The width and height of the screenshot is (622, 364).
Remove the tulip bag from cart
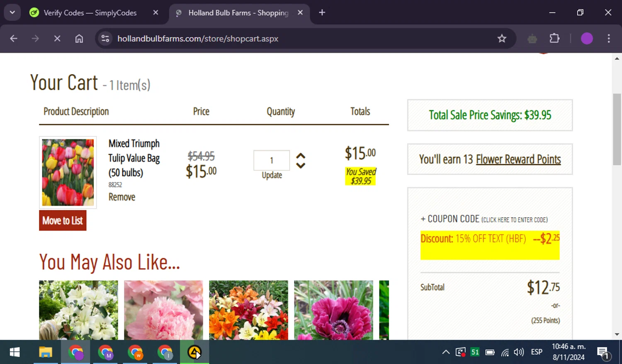click(x=122, y=197)
